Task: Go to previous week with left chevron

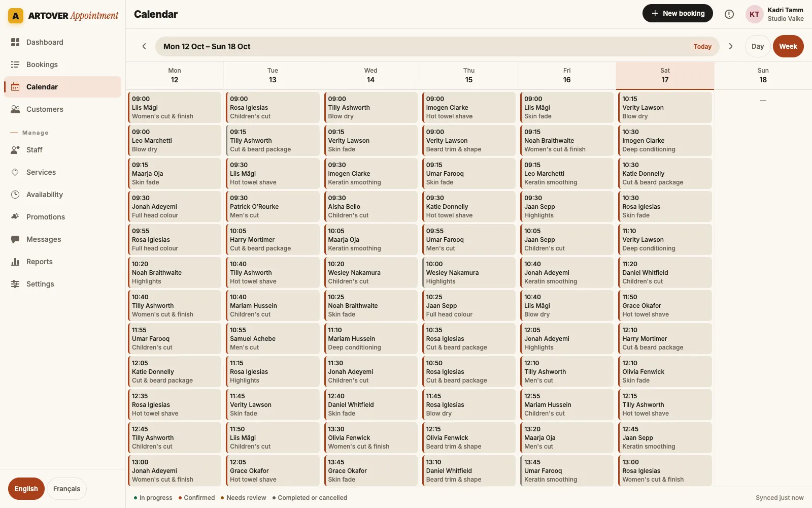Action: (144, 46)
